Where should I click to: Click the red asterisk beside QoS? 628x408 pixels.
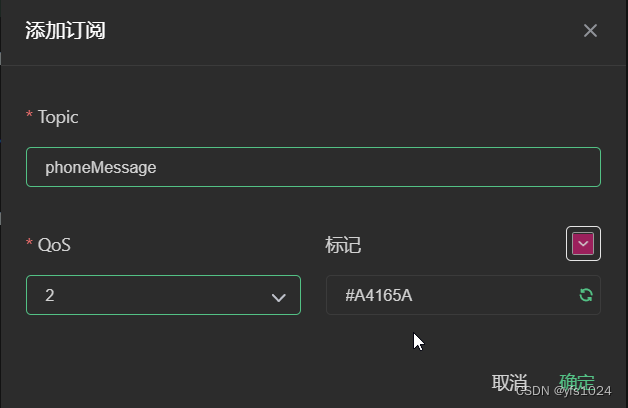pos(29,242)
